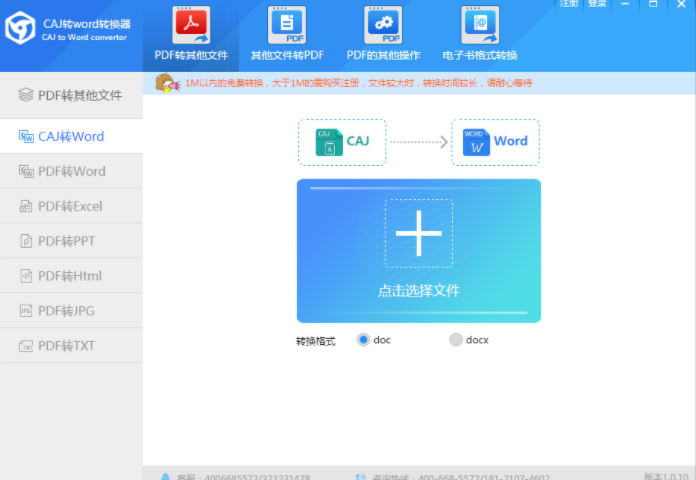Select the docx output format radio
696x480 pixels.
point(456,340)
